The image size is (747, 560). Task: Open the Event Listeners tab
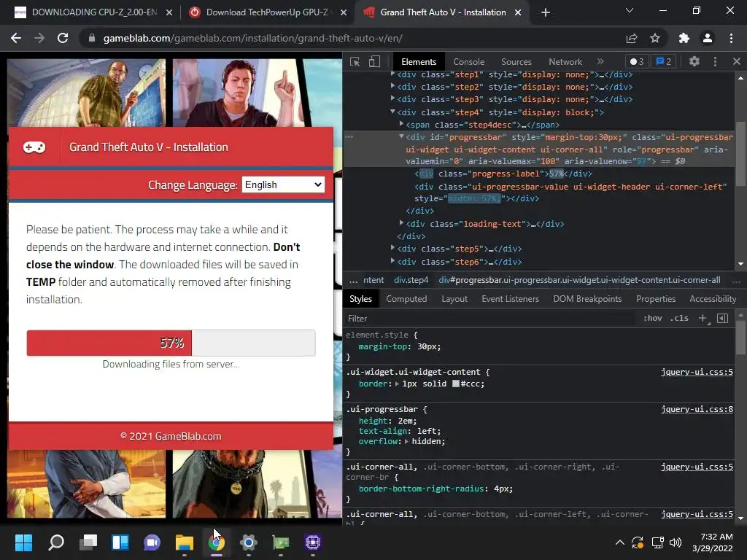click(x=510, y=298)
